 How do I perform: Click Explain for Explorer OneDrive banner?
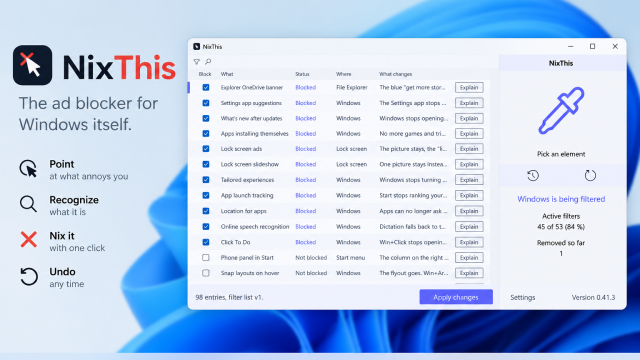point(469,87)
